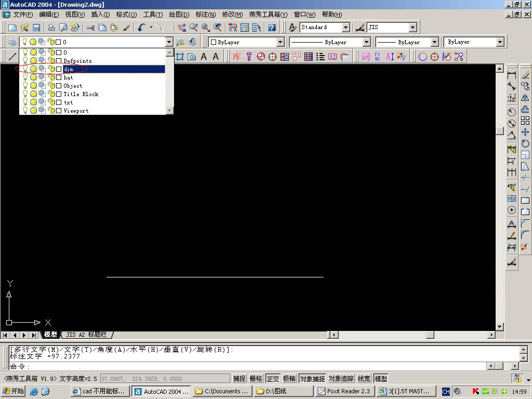Click the Zoom realtime magnifier icon
The width and height of the screenshot is (532, 399).
pyautogui.click(x=194, y=28)
